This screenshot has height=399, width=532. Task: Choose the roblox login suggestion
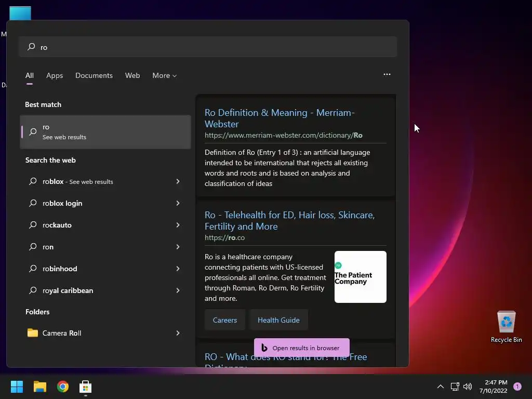105,203
